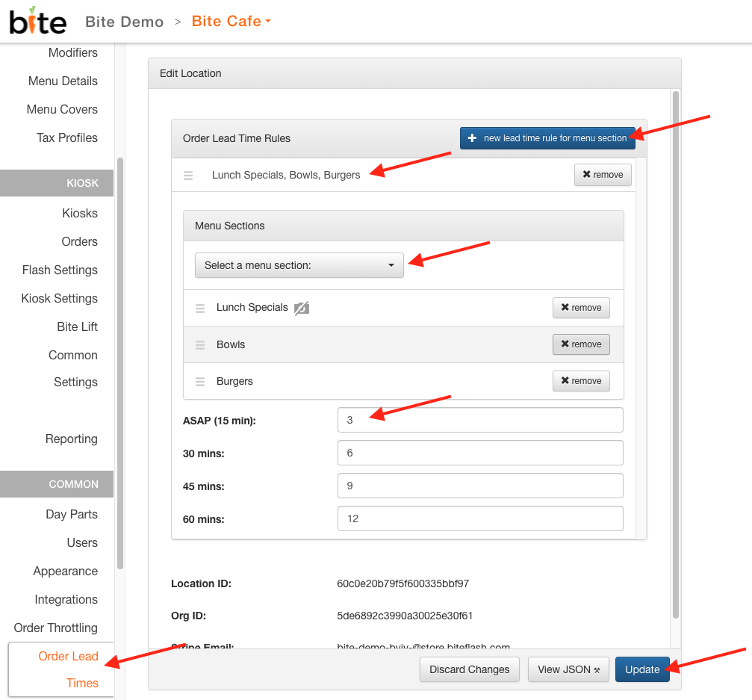The height and width of the screenshot is (700, 752).
Task: Open the Select a menu section dropdown
Action: [299, 265]
